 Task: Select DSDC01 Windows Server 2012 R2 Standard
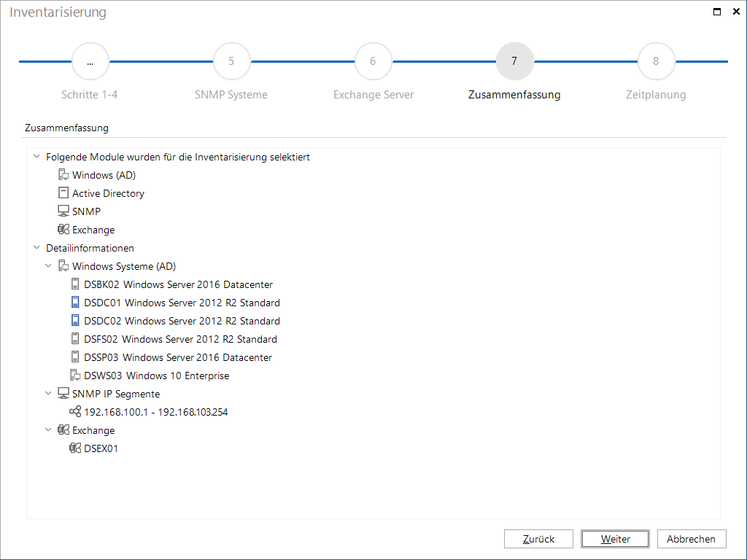[182, 303]
